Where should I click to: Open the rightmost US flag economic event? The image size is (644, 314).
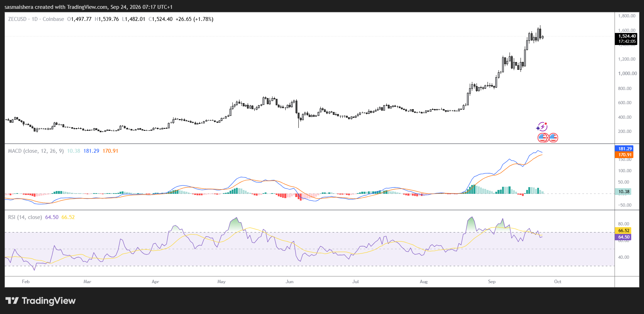coord(553,138)
